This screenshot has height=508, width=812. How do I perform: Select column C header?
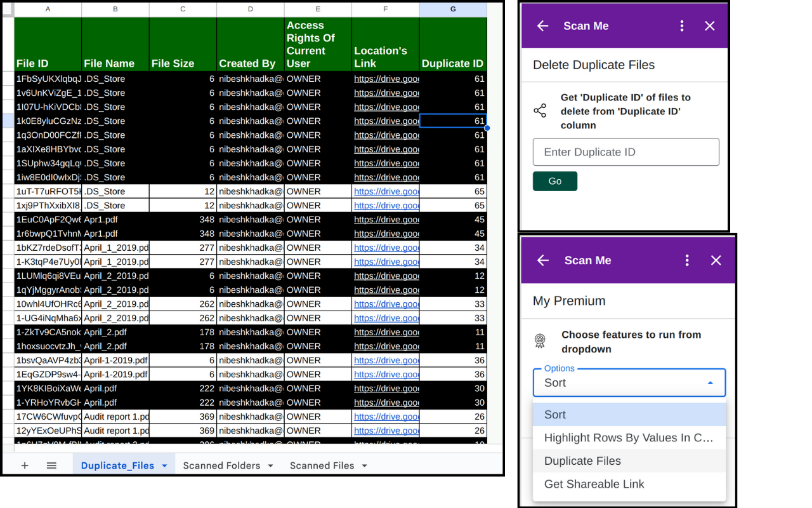pyautogui.click(x=183, y=9)
